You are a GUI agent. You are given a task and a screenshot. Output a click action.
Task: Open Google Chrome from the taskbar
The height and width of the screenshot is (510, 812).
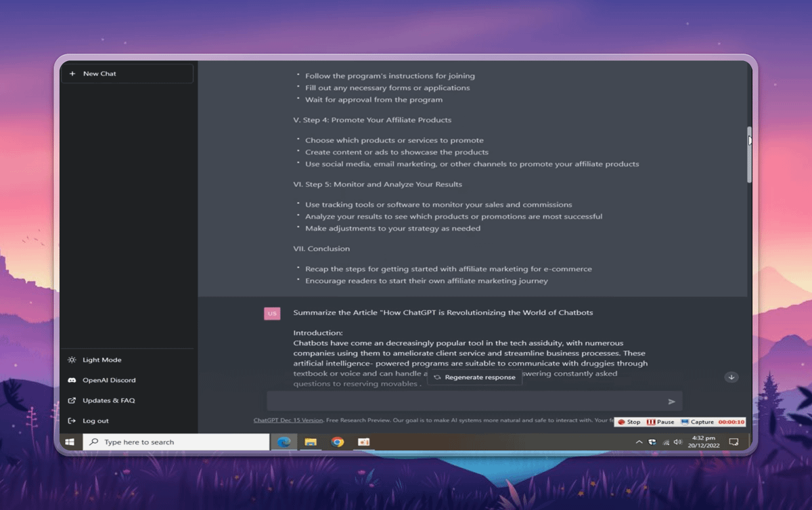tap(337, 442)
